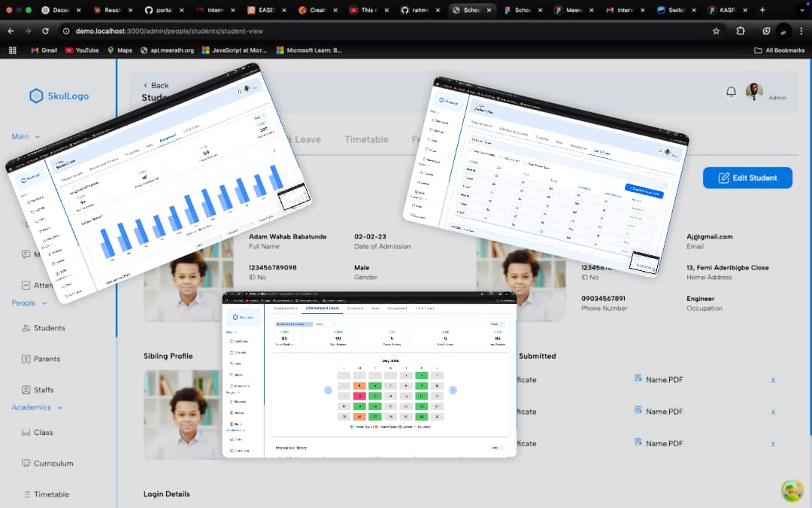Open the apps grid in bookmarks bar
The image size is (812, 508).
(13, 50)
